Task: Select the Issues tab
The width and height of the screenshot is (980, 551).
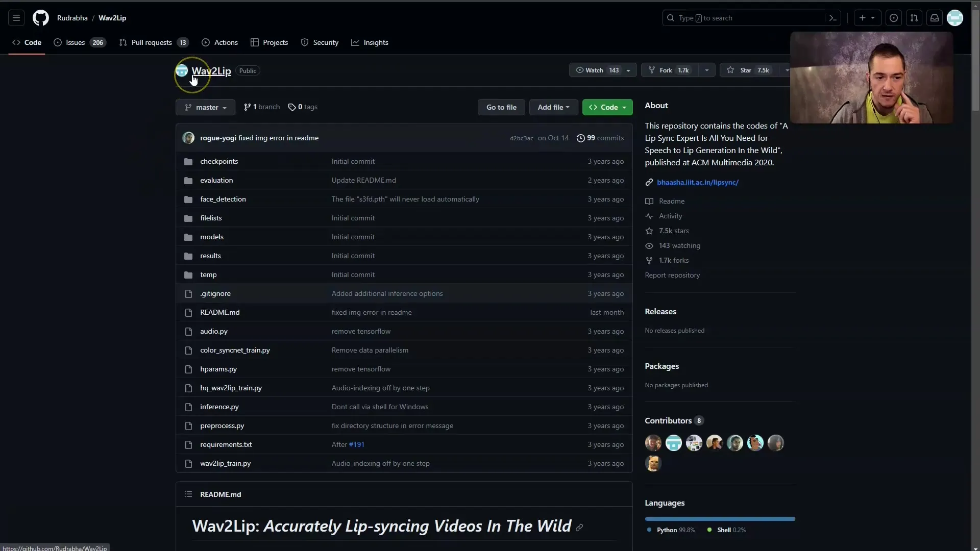Action: coord(76,42)
